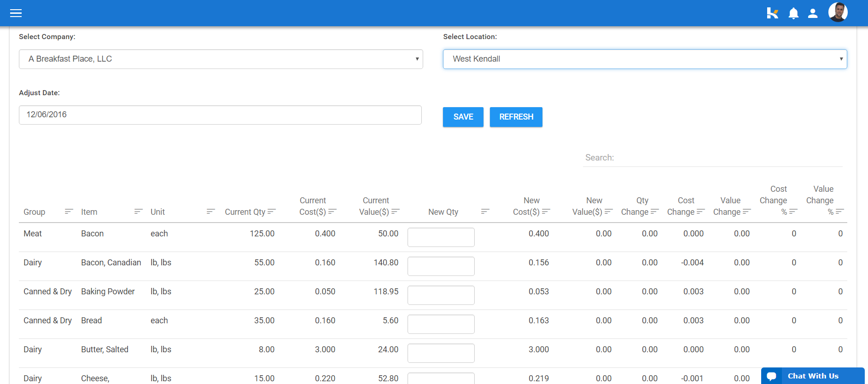Sort by the Item column icon
Screen dimensions: 868x384
pos(139,212)
